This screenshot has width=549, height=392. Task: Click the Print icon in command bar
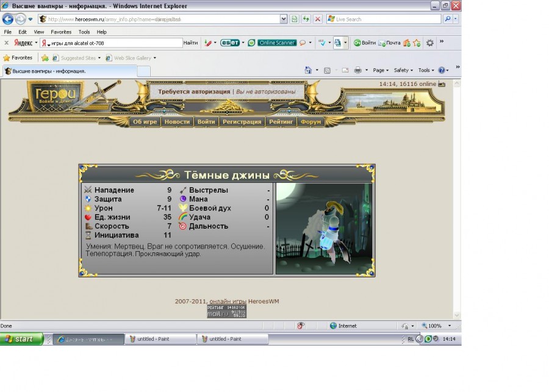357,70
